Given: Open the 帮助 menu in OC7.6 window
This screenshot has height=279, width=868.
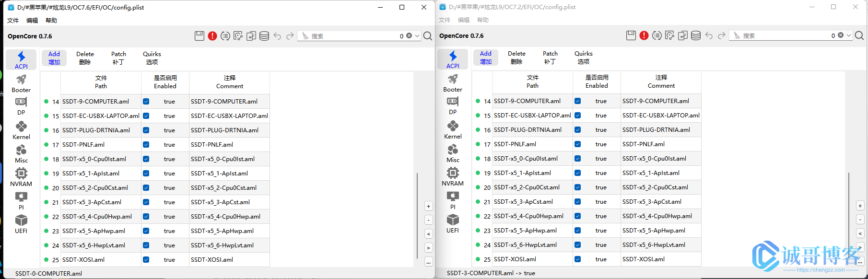Looking at the screenshot, I should (51, 21).
